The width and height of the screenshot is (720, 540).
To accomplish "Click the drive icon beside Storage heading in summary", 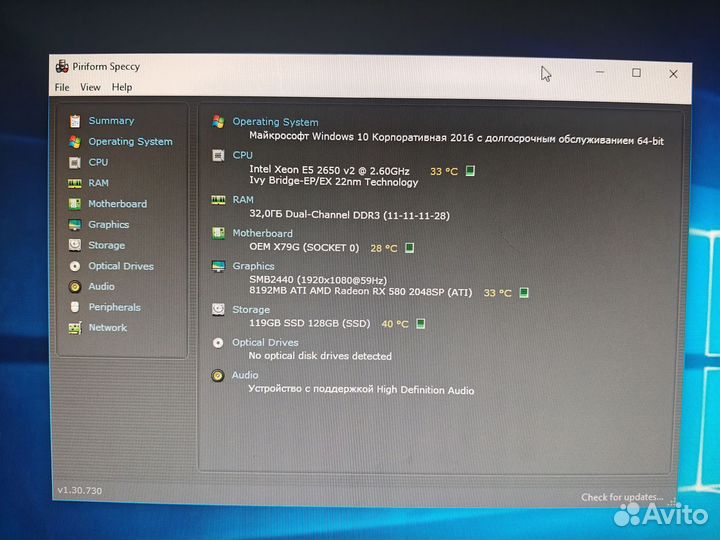I will click(218, 309).
